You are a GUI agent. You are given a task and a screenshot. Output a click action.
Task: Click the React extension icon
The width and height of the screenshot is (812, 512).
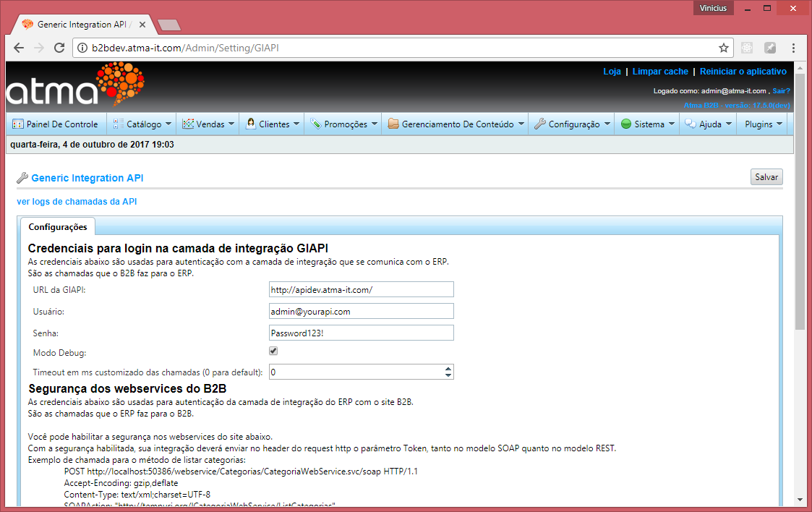(x=747, y=48)
